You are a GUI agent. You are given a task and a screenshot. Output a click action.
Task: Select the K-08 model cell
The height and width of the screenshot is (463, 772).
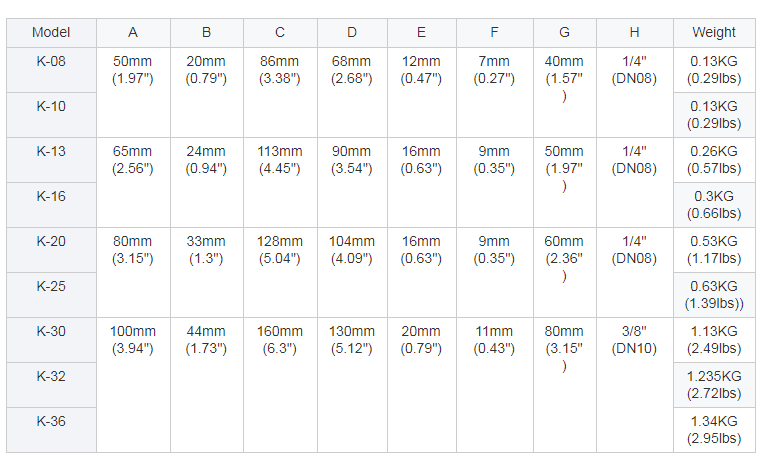click(x=51, y=62)
